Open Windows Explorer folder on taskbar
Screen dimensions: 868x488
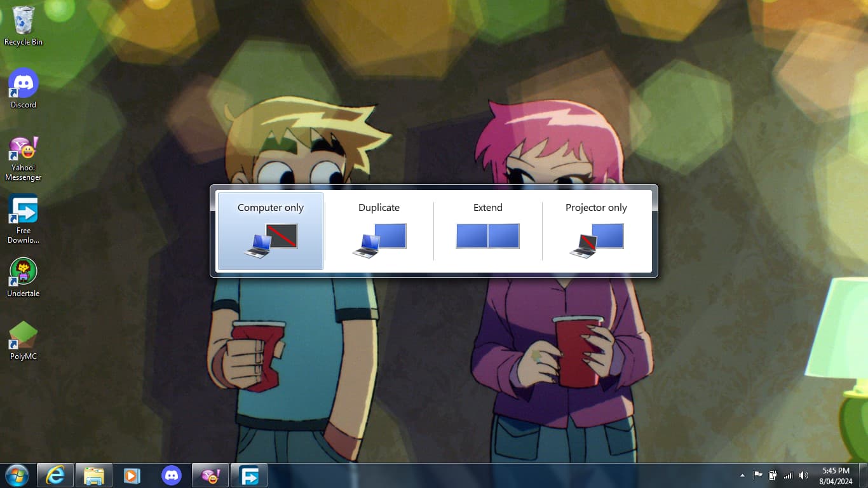(x=94, y=475)
